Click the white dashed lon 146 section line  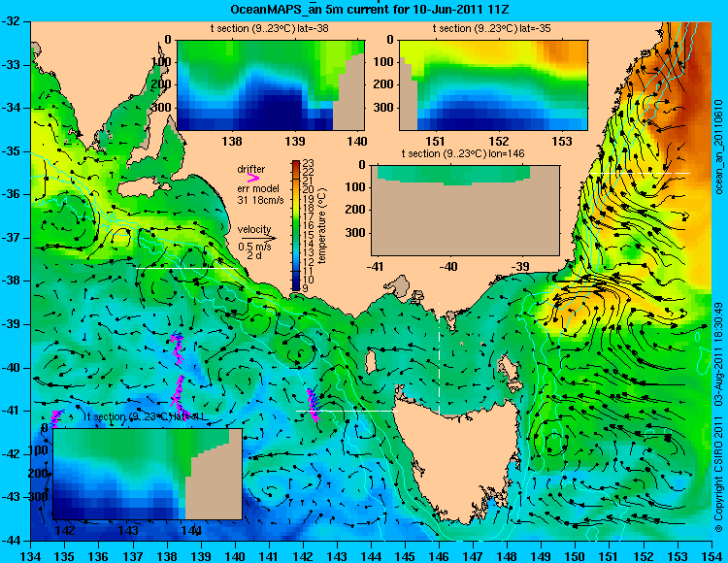[x=439, y=358]
